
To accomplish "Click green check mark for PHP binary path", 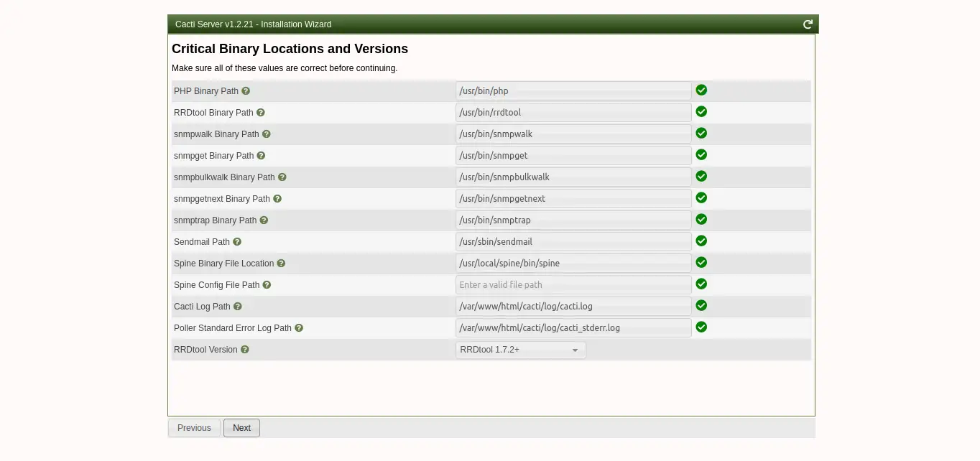I will pos(701,90).
